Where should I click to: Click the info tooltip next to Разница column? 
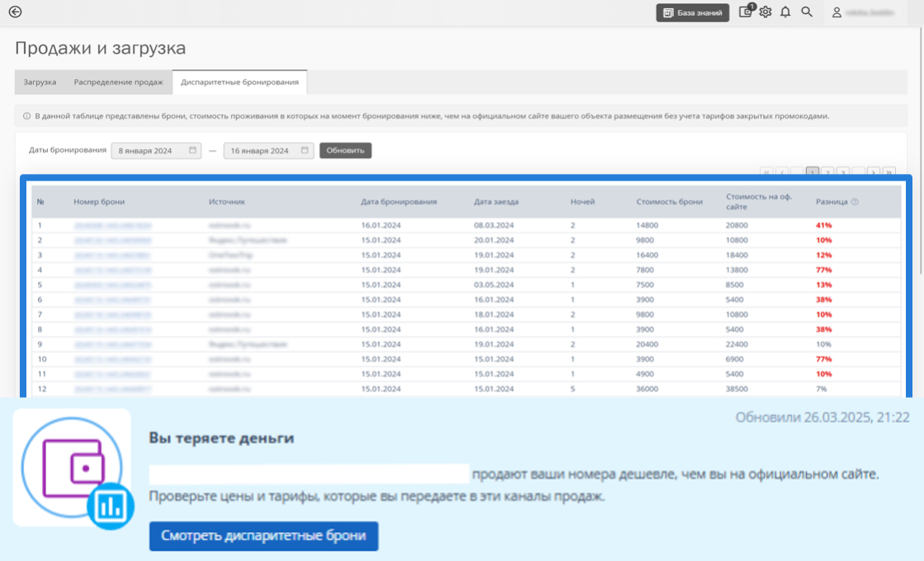[x=856, y=202]
